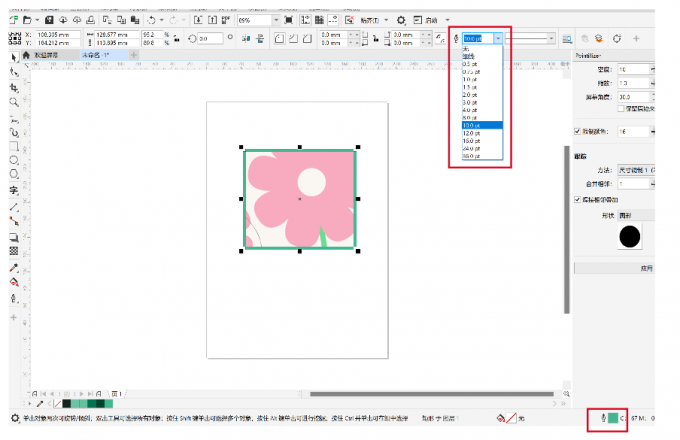Click the Save icon in toolbar
The height and width of the screenshot is (440, 680).
(49, 19)
